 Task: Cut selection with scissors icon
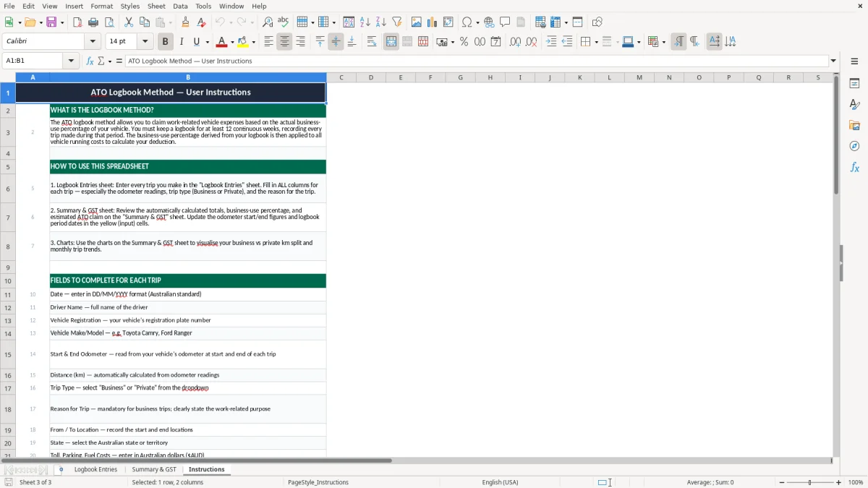tap(128, 22)
